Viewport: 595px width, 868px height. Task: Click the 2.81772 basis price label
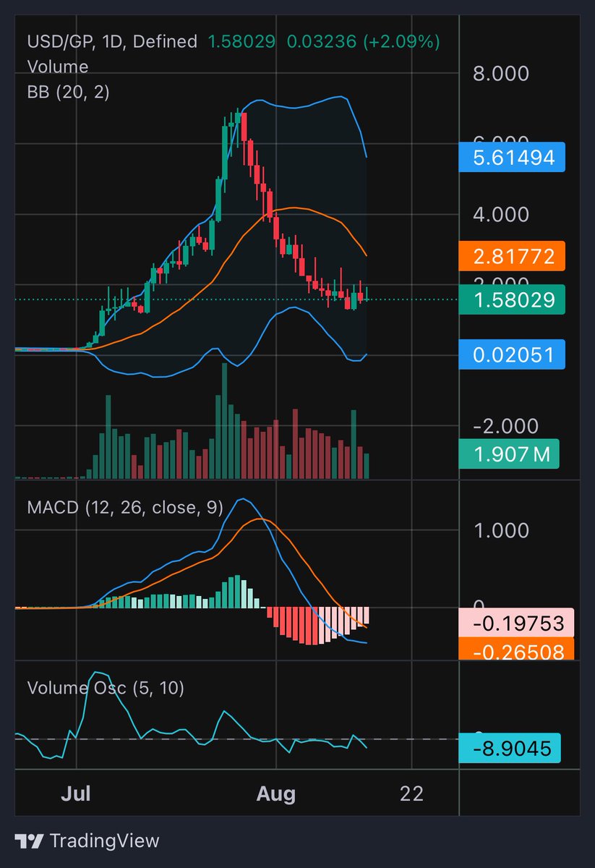(512, 256)
